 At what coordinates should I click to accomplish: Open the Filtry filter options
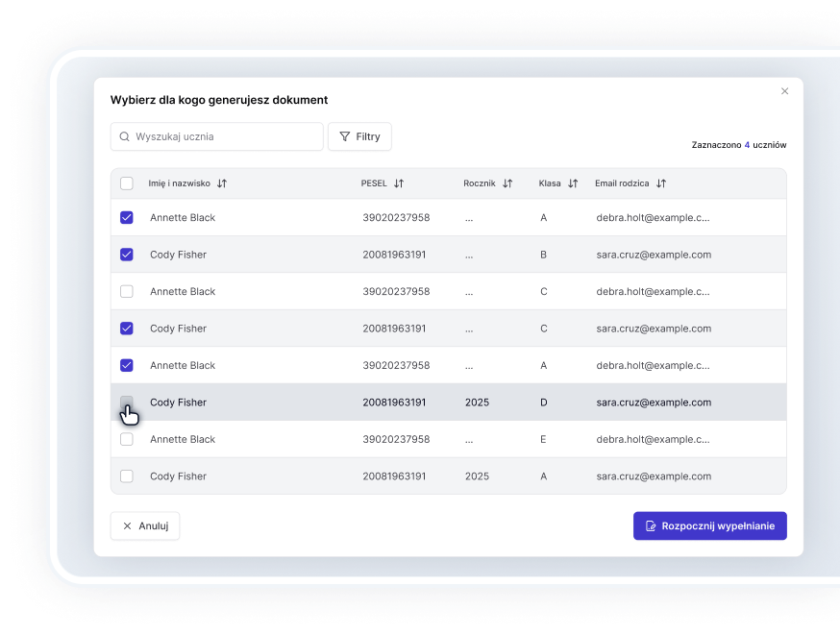coord(359,136)
